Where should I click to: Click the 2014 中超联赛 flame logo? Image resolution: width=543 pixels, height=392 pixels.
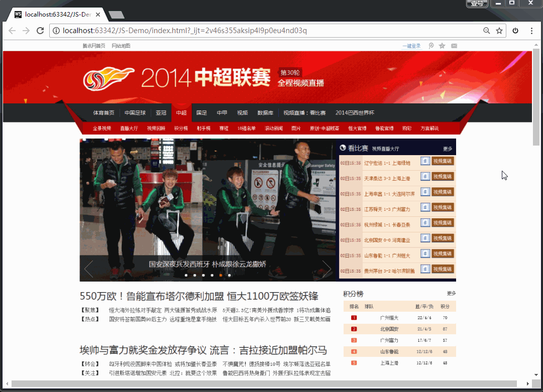point(108,78)
